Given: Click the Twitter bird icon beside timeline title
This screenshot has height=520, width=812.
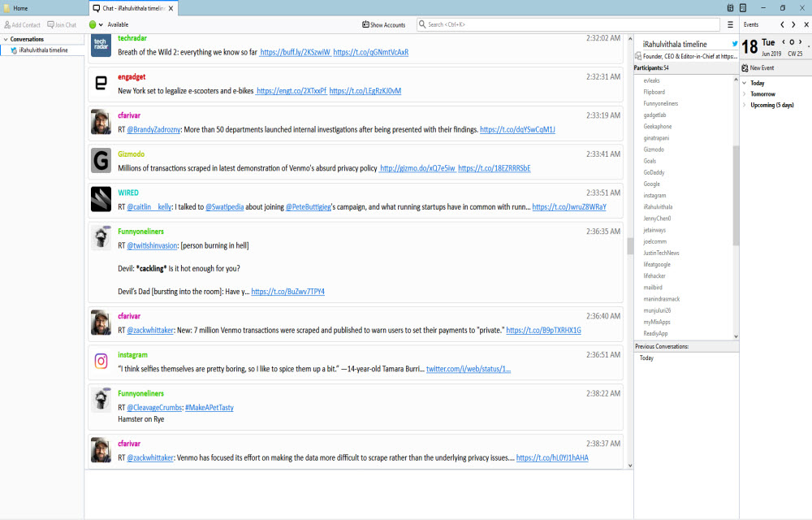Looking at the screenshot, I should 734,44.
